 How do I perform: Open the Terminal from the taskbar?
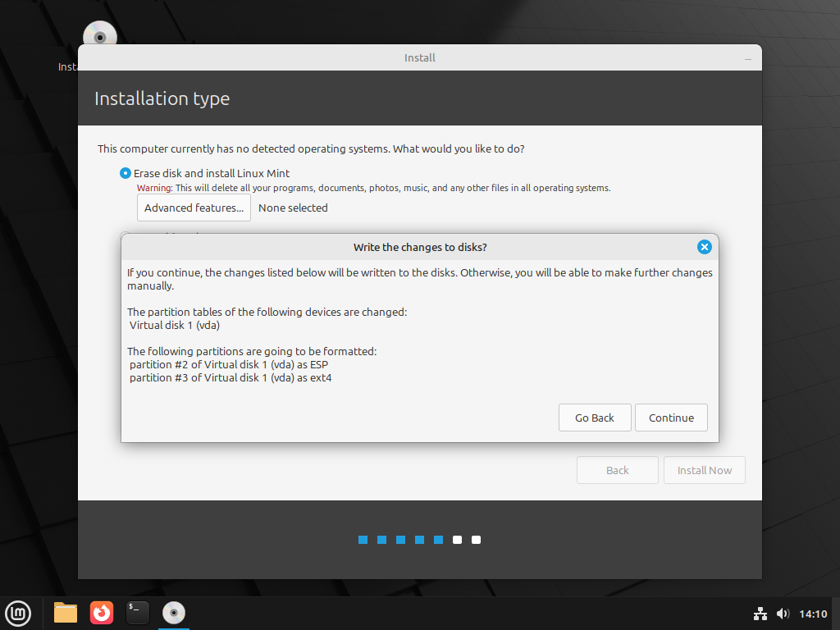tap(138, 613)
